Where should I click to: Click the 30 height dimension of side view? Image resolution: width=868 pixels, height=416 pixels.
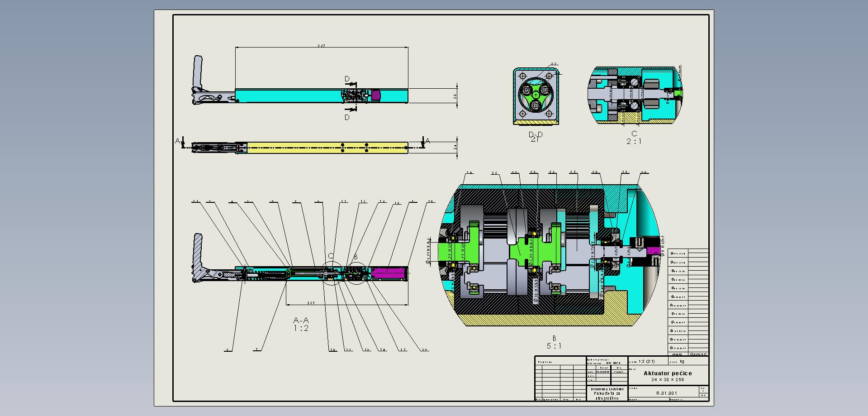pyautogui.click(x=455, y=96)
